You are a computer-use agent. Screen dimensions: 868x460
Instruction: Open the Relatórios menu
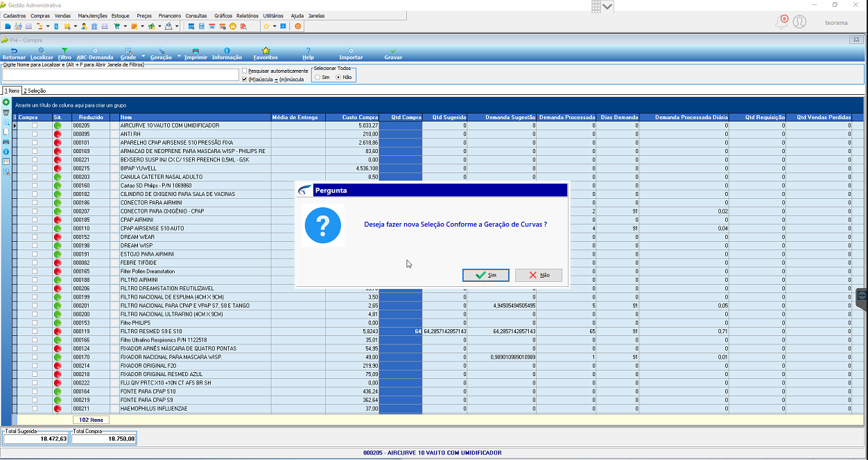[247, 15]
